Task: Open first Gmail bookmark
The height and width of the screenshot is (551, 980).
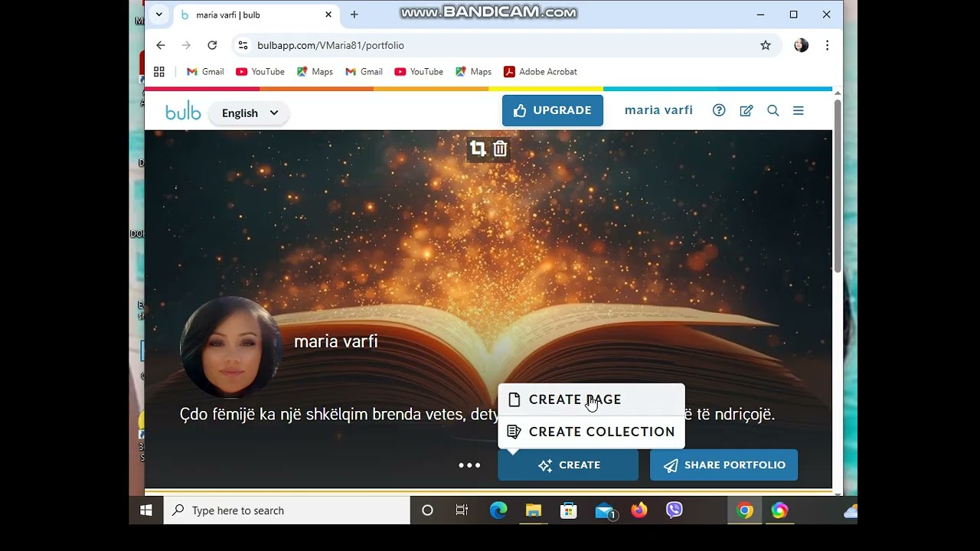Action: (205, 71)
